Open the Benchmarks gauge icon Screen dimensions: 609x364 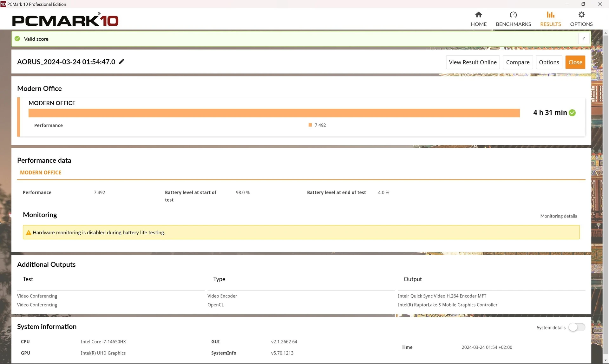[x=513, y=15]
